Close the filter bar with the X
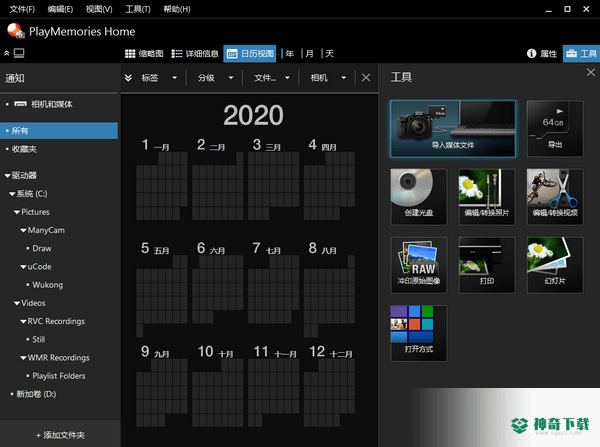 366,78
